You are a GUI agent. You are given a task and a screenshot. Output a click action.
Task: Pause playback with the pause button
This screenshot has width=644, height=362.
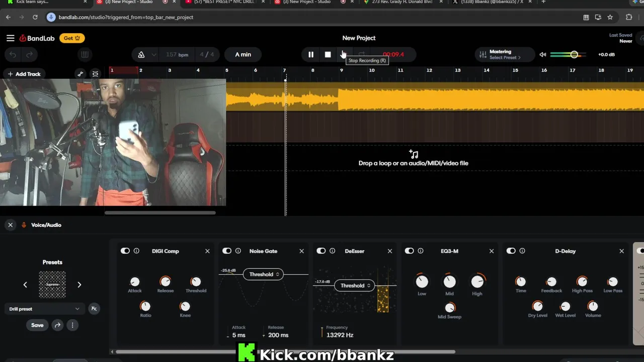click(311, 54)
